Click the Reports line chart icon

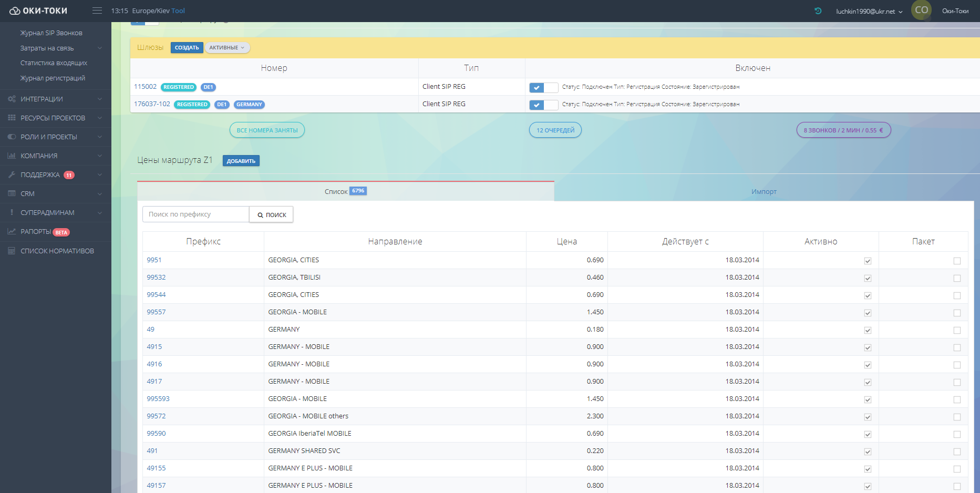click(x=12, y=231)
